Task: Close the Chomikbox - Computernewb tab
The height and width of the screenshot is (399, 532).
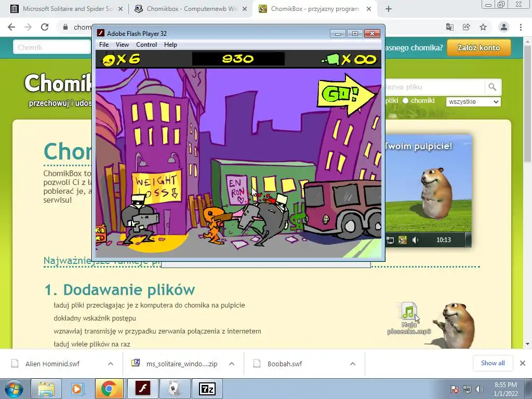Action: click(x=245, y=9)
